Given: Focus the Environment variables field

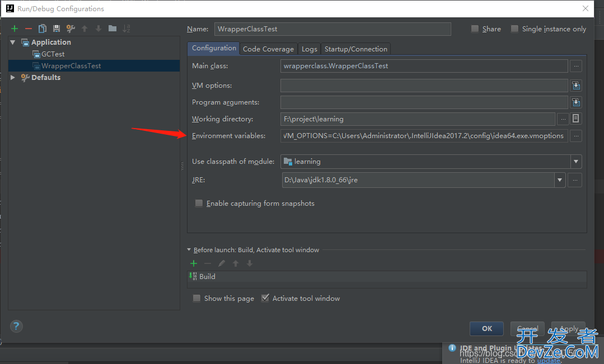Looking at the screenshot, I should [424, 136].
